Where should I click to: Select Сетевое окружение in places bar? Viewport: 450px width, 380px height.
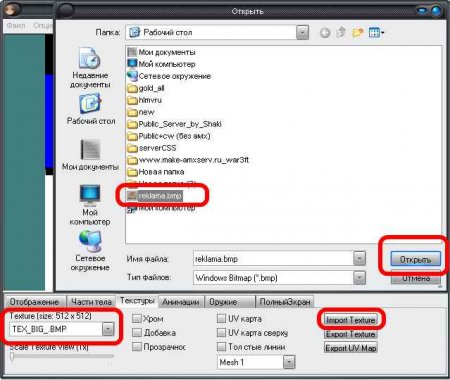(90, 250)
